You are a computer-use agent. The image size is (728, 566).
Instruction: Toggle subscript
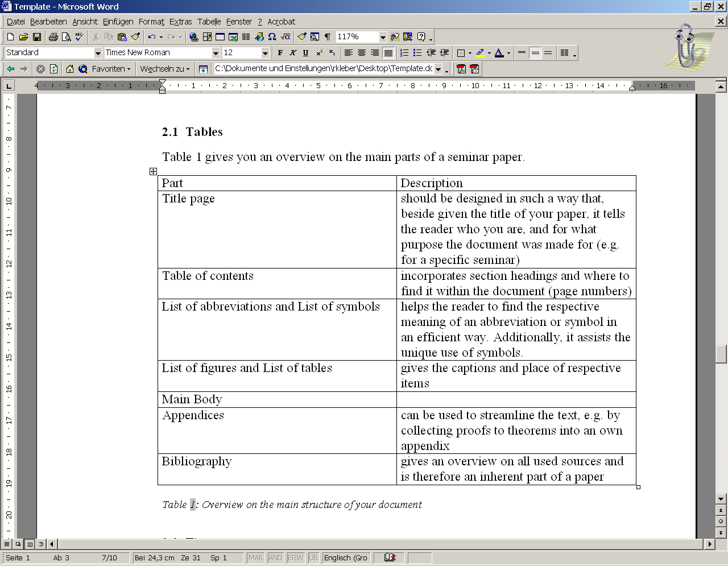(332, 53)
